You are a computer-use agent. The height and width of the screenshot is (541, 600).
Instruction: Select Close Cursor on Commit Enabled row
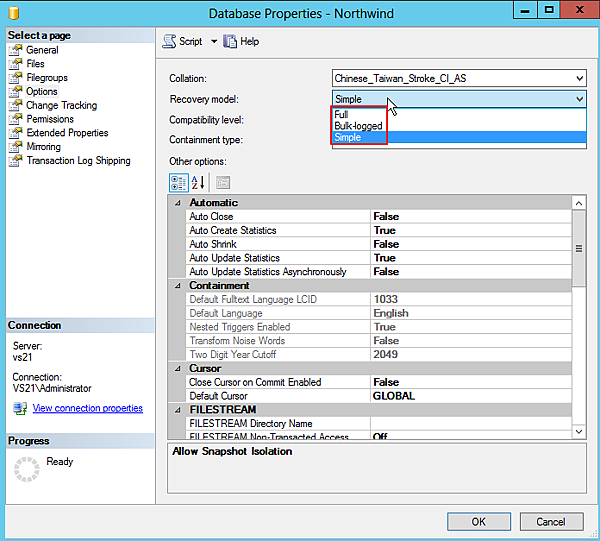[379, 382]
